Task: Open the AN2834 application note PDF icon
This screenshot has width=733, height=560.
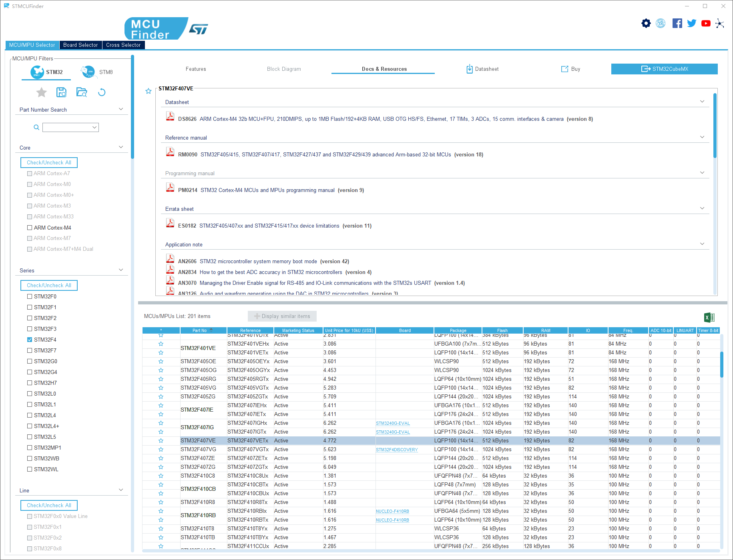Action: point(170,269)
